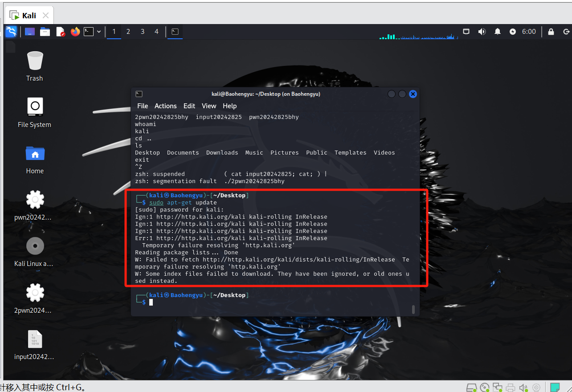Click the VM camera status icon
The width and height of the screenshot is (572, 392).
coord(536,388)
